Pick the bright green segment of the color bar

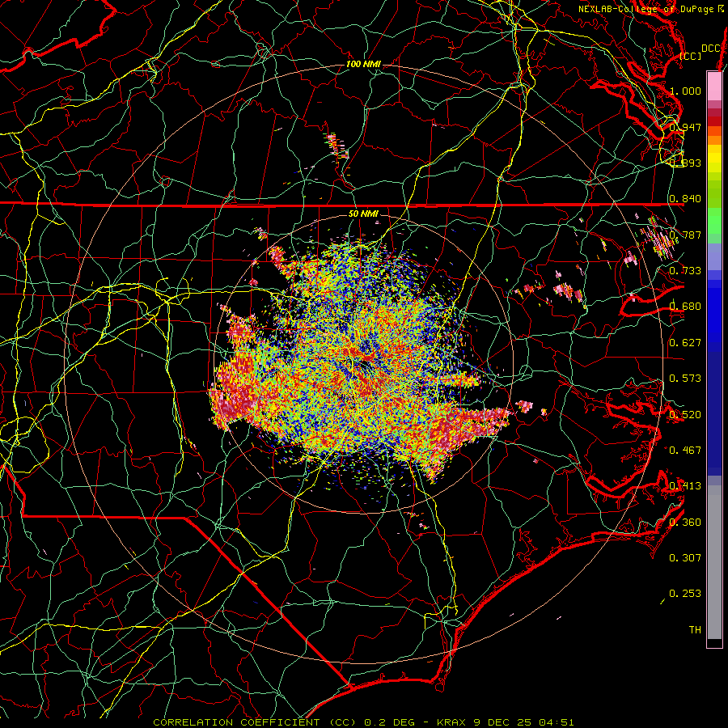coord(714,221)
